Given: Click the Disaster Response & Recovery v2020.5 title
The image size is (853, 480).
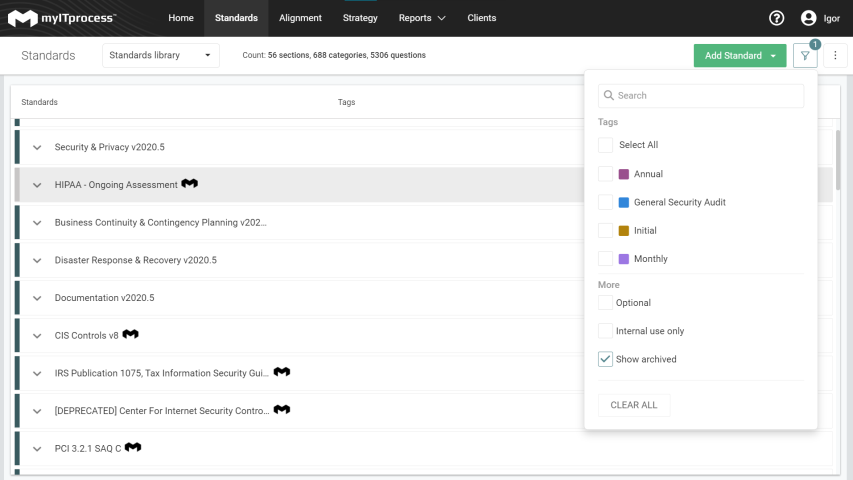Looking at the screenshot, I should [135, 260].
